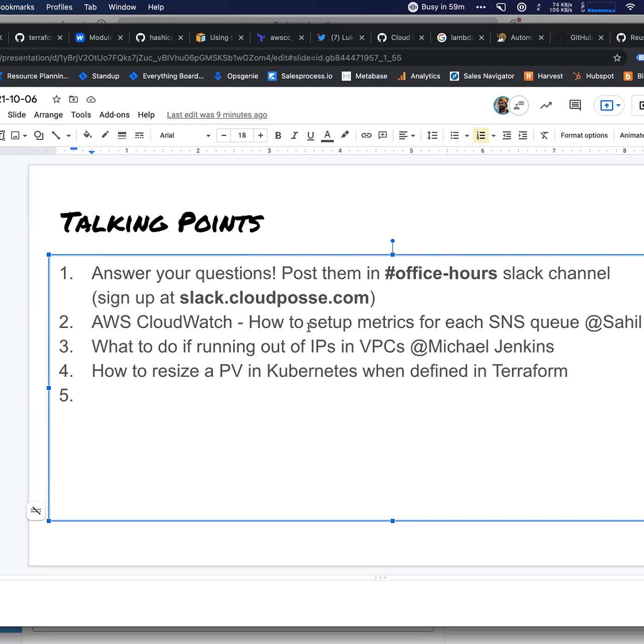Clear formatting with the toolbar icon
Image resolution: width=644 pixels, height=644 pixels.
click(x=544, y=135)
